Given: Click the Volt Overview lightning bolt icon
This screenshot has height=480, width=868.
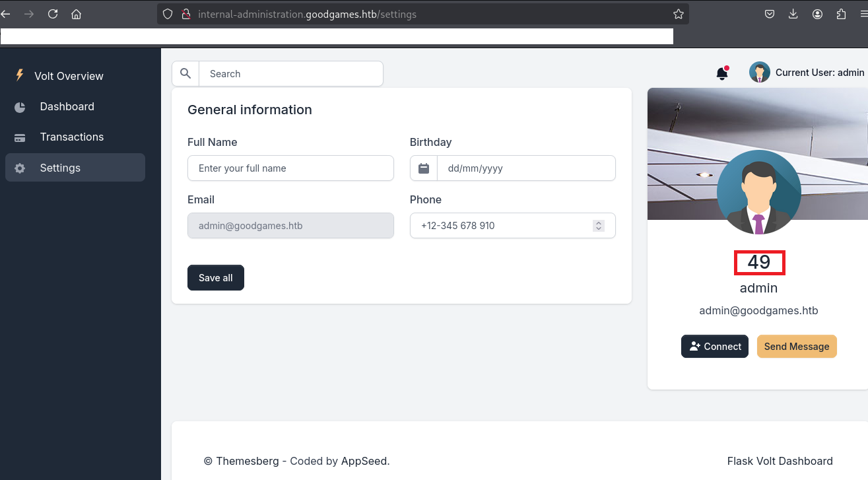Looking at the screenshot, I should pos(20,75).
